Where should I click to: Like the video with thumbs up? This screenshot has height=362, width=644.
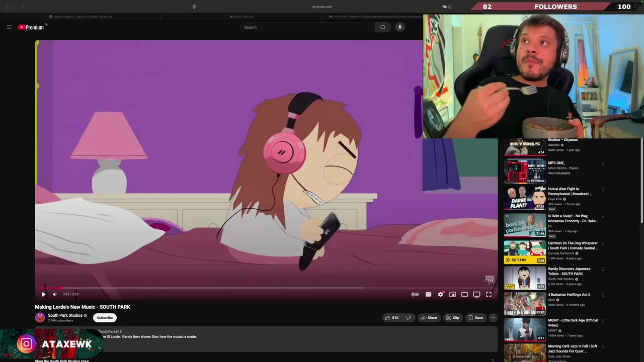(x=392, y=318)
